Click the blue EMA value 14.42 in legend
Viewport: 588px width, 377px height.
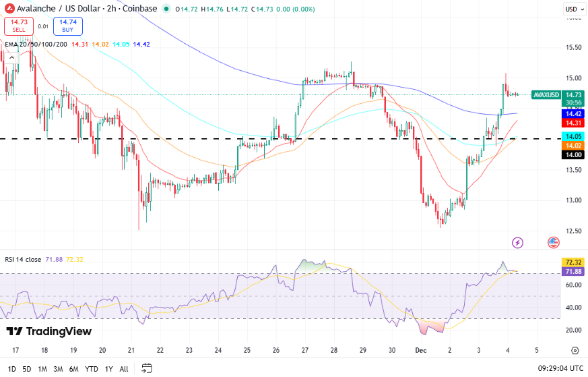141,45
